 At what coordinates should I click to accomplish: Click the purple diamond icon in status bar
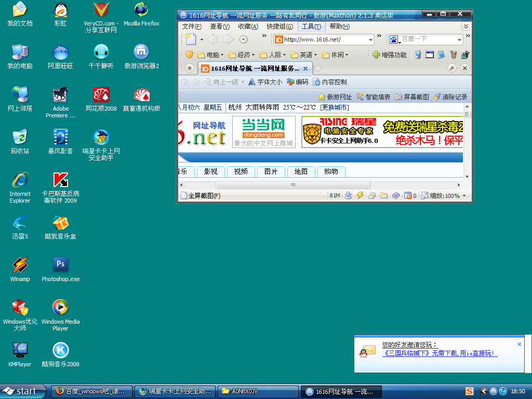click(x=395, y=195)
